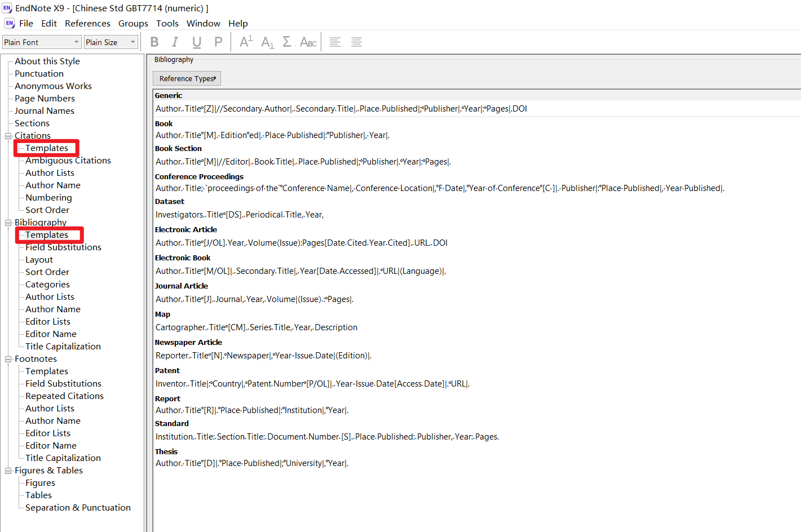This screenshot has width=801, height=532.
Task: Click into the Electronic Article template field
Action: point(477,243)
